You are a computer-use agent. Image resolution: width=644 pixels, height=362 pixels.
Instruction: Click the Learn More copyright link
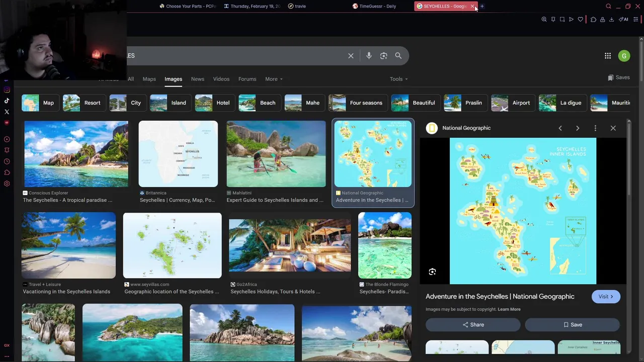pyautogui.click(x=509, y=309)
